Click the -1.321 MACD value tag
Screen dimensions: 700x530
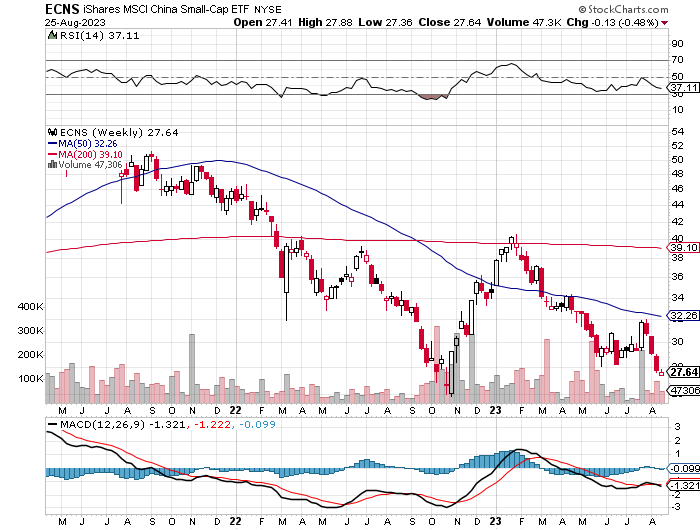683,485
